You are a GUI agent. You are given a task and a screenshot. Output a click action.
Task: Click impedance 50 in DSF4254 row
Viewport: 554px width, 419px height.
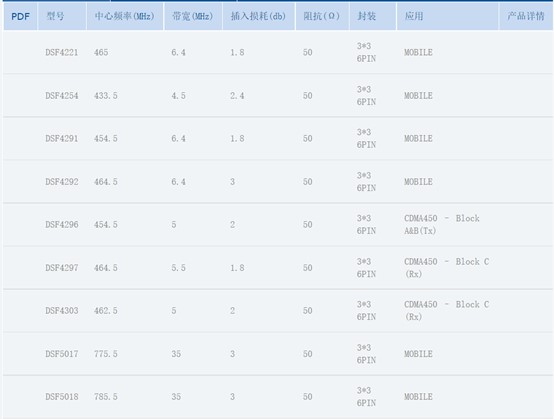(x=307, y=95)
